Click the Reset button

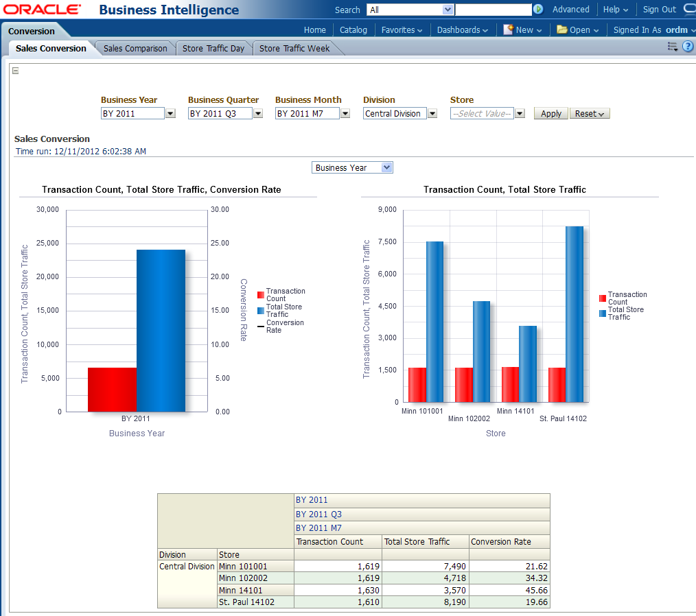(589, 114)
